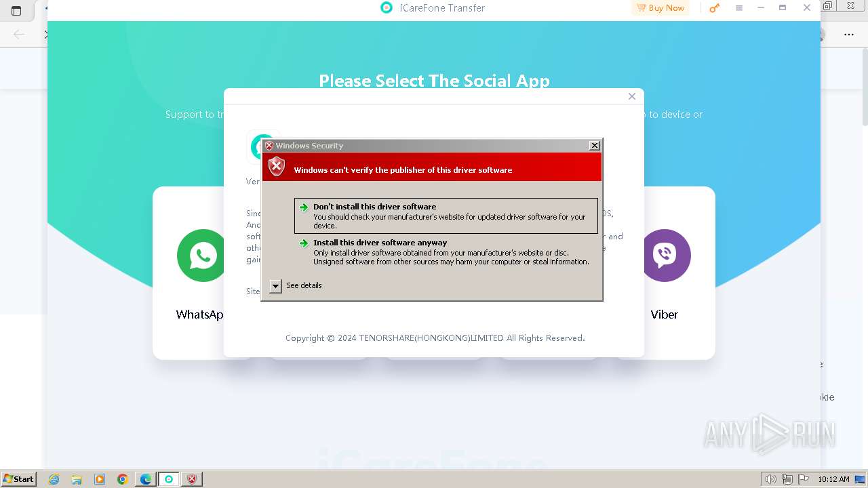
Task: Open File Explorer from taskbar
Action: (77, 479)
